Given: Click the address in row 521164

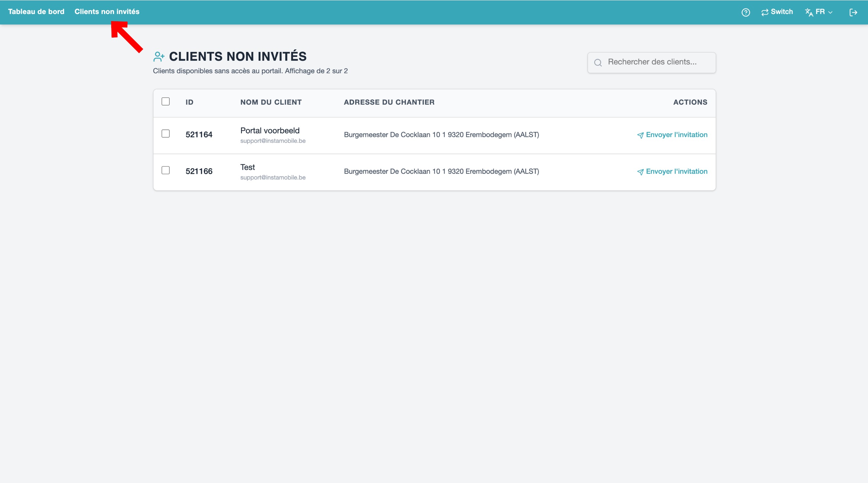Looking at the screenshot, I should 442,135.
